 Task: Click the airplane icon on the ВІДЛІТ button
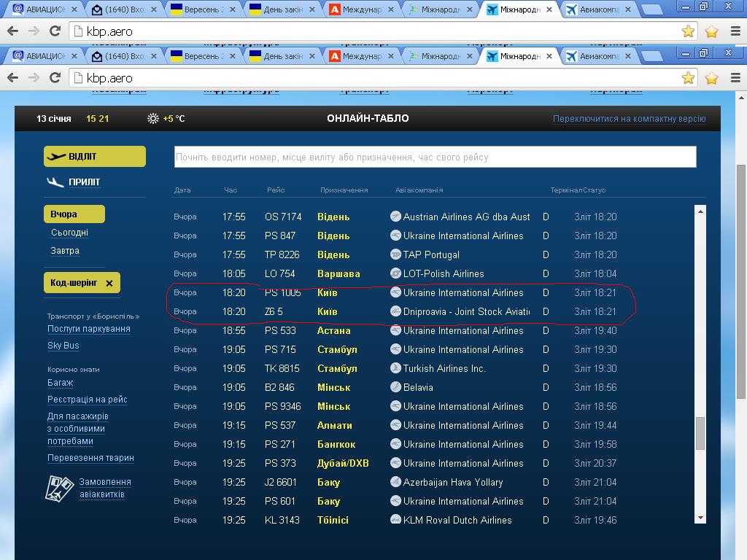coord(56,157)
